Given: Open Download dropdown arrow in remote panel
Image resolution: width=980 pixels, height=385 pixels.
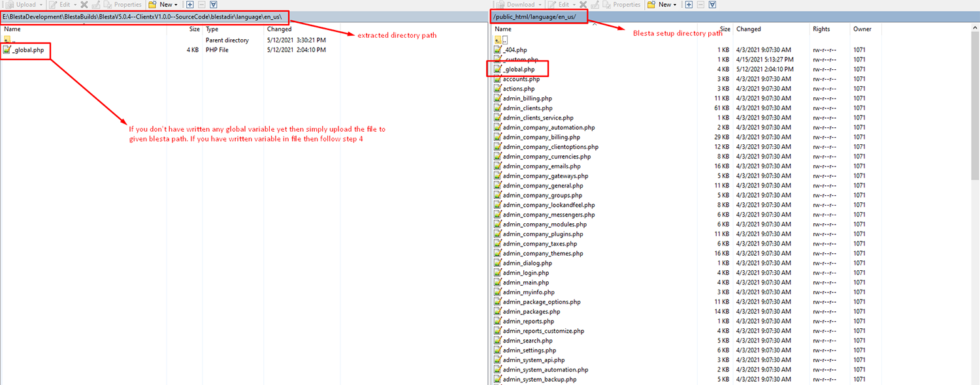Looking at the screenshot, I should (x=541, y=5).
